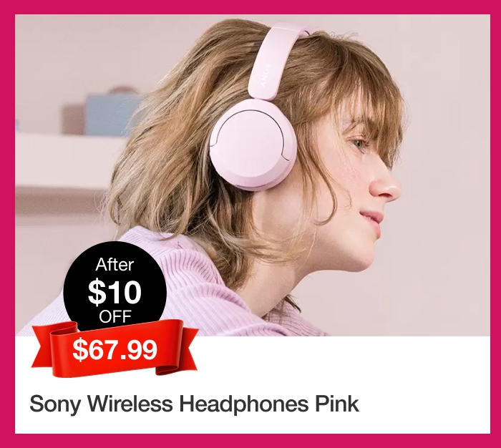Click the word Headphones in the title
Image resolution: width=501 pixels, height=448 pixels.
click(245, 404)
